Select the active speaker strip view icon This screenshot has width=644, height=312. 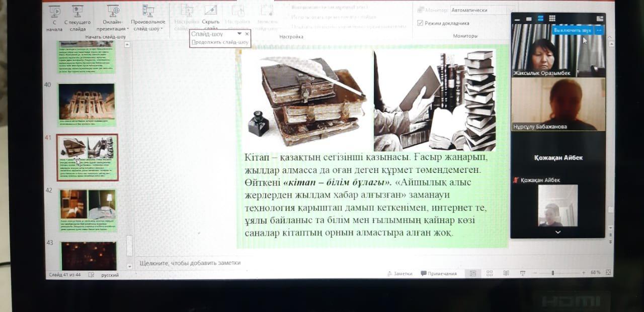pyautogui.click(x=540, y=19)
